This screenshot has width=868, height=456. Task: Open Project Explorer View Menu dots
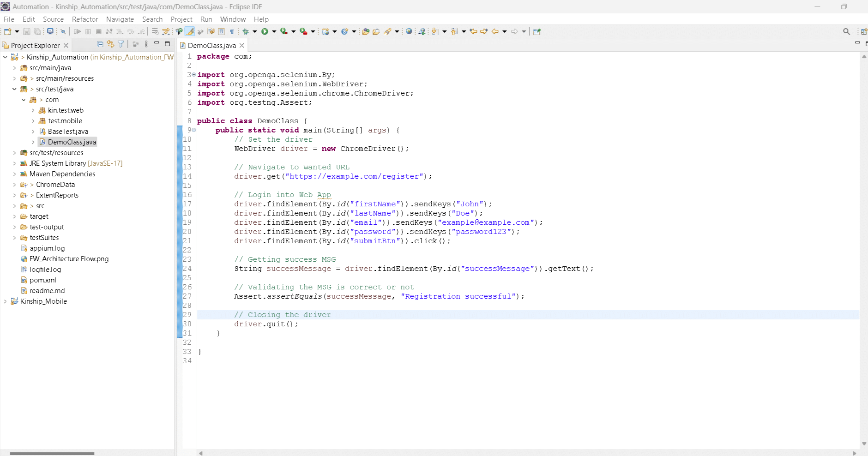tap(146, 44)
